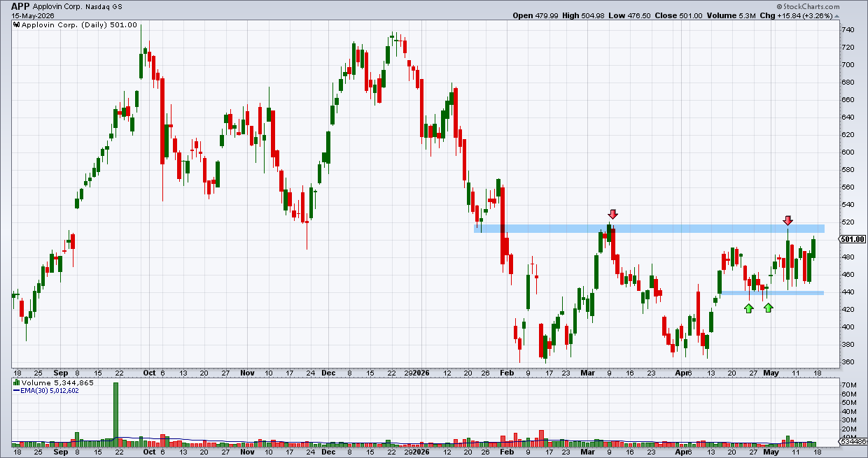Click the 400 price axis label
Viewport: 868px width, 458px height.
point(848,327)
